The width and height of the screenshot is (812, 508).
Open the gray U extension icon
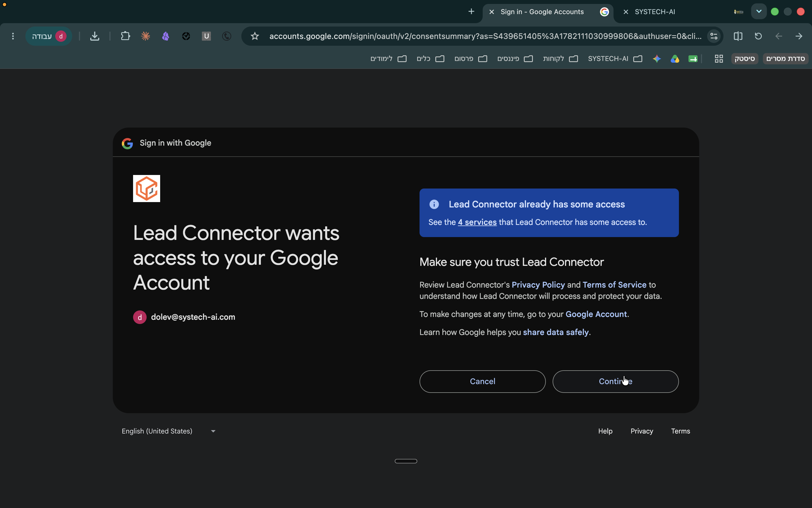click(x=206, y=36)
